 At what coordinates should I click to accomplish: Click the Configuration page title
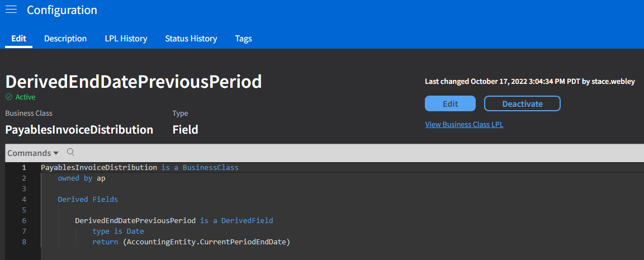pos(62,10)
